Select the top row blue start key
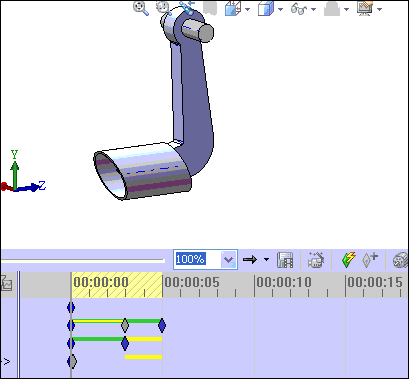409x379 pixels. click(71, 308)
